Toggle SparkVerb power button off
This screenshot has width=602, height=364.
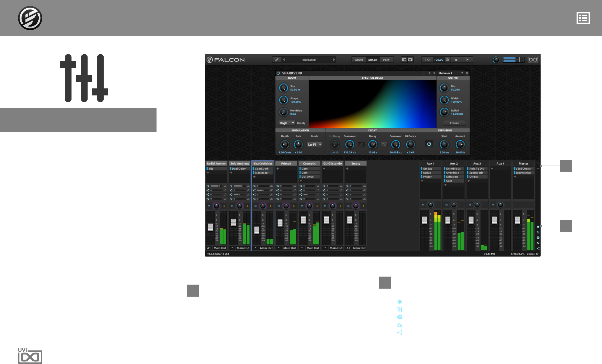click(x=278, y=73)
